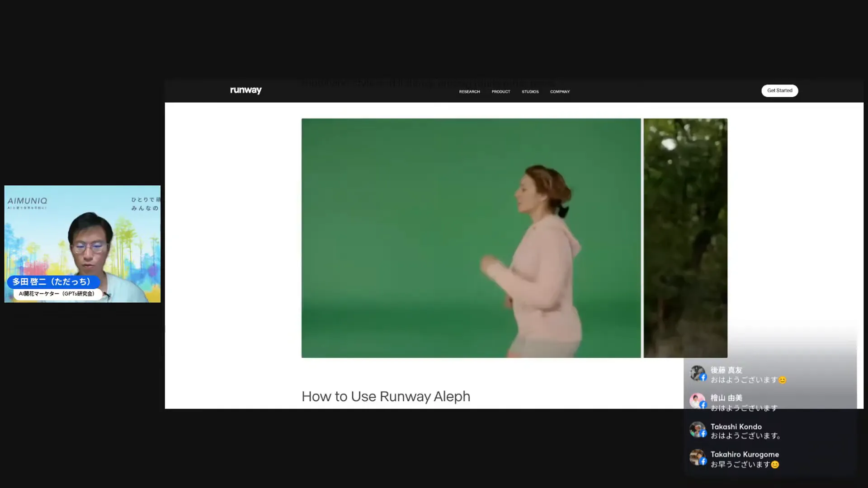Click 後藤 真友 commenter avatar
The image size is (868, 488).
pyautogui.click(x=698, y=374)
